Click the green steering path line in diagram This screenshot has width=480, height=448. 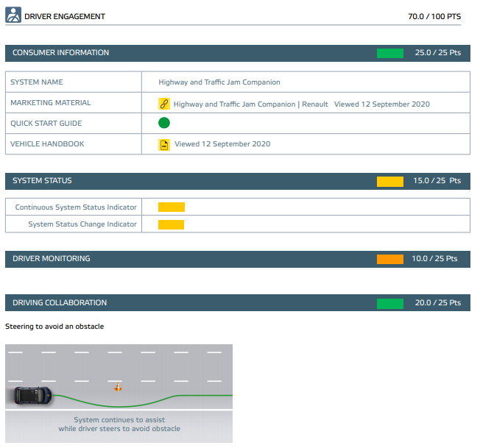click(x=143, y=401)
